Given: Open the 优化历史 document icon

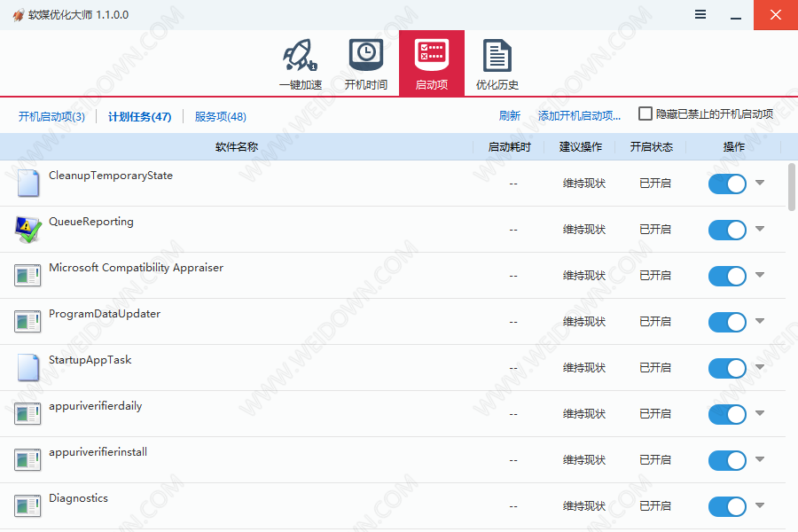Looking at the screenshot, I should point(497,58).
